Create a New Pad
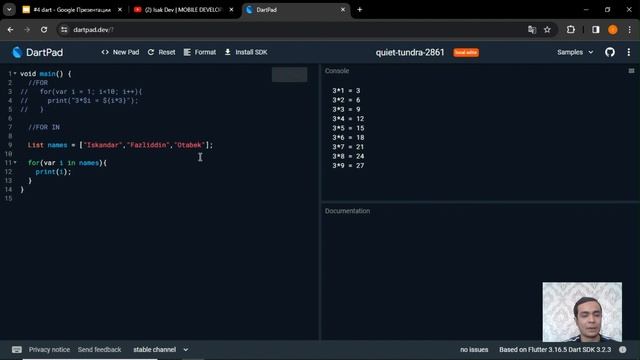 point(120,52)
